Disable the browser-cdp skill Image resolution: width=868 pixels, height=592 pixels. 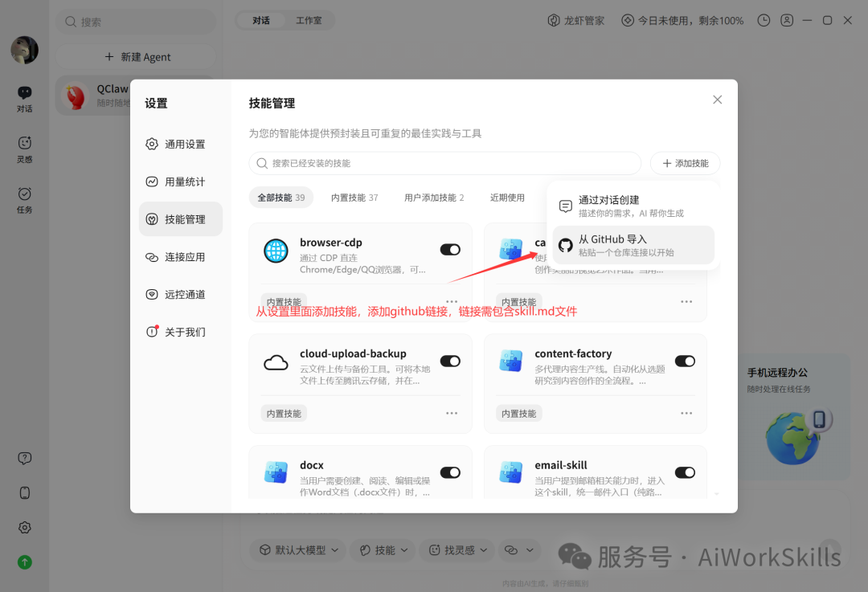[x=449, y=249]
